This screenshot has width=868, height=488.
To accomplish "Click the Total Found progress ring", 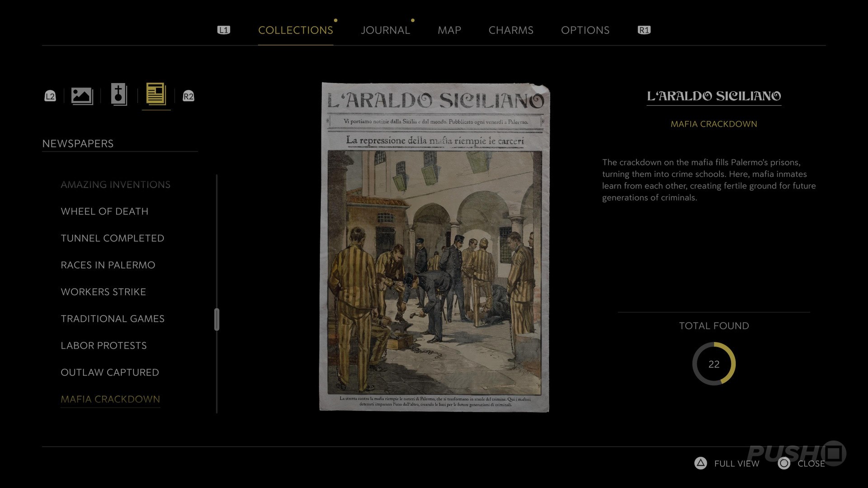I will point(714,364).
